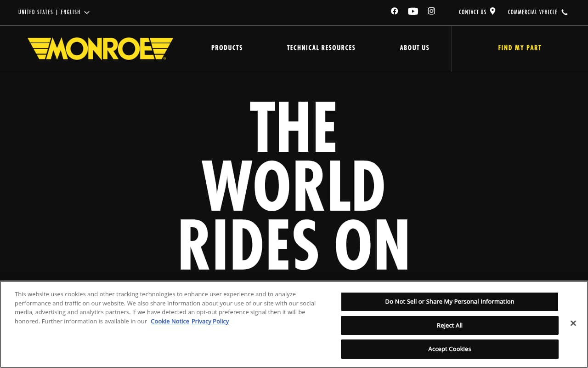The image size is (588, 368).
Task: Open the Cookie Notice link
Action: pyautogui.click(x=170, y=321)
